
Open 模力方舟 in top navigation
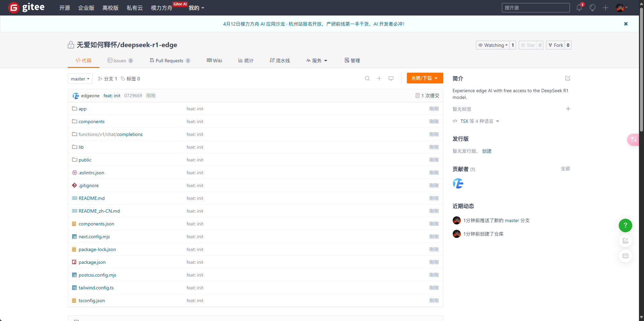click(x=162, y=8)
